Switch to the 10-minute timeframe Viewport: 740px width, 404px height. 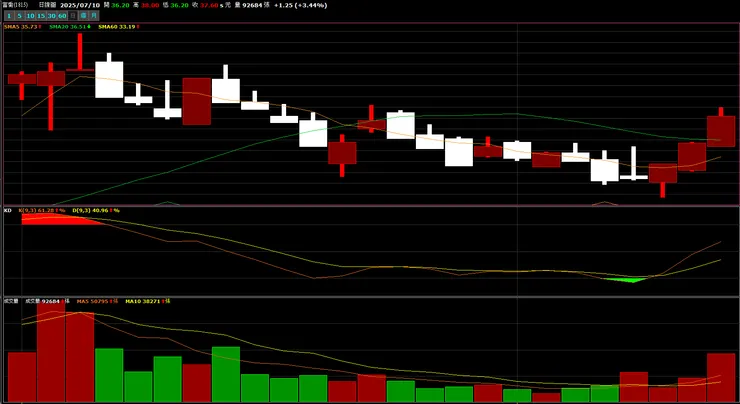point(30,16)
